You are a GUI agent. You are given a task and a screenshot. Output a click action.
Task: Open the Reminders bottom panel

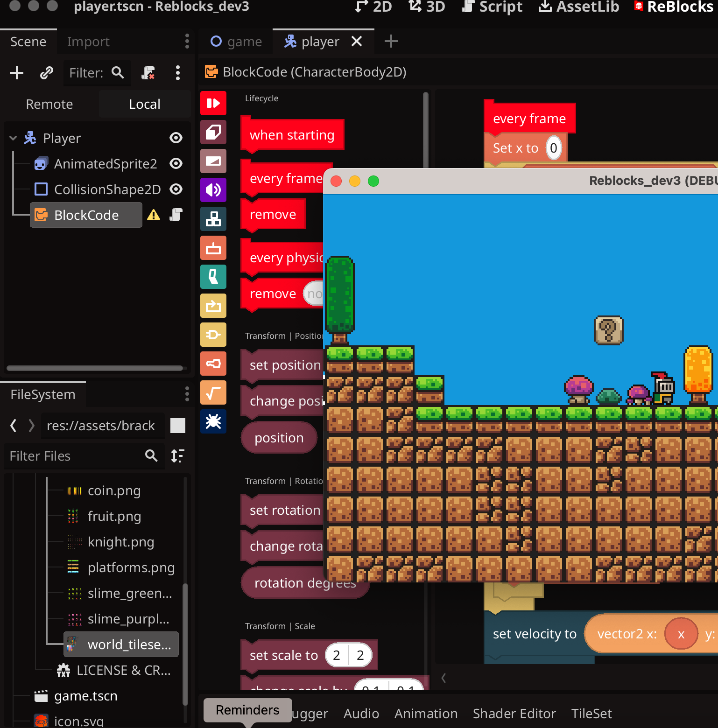coord(247,710)
